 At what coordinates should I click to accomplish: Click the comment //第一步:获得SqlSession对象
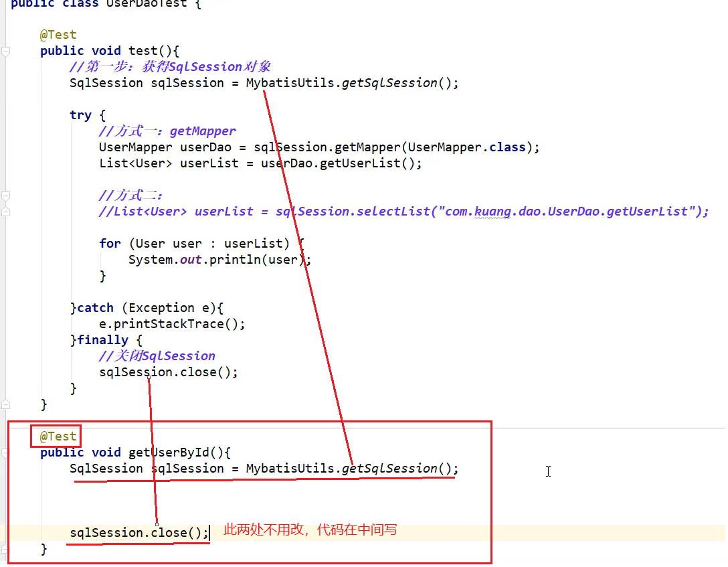click(170, 67)
